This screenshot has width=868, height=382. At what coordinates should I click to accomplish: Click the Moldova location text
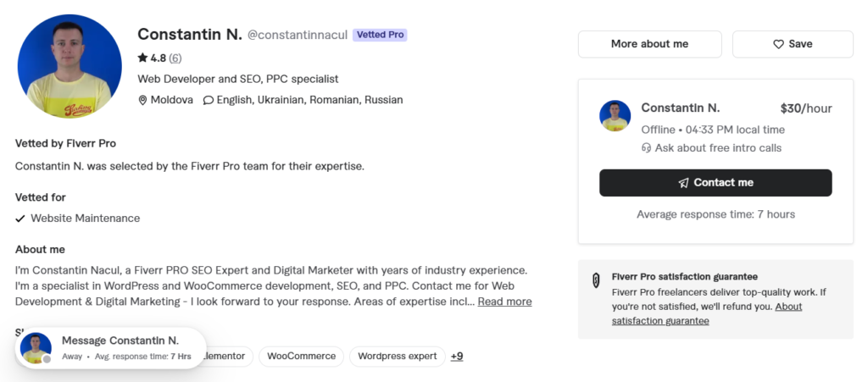coord(172,100)
